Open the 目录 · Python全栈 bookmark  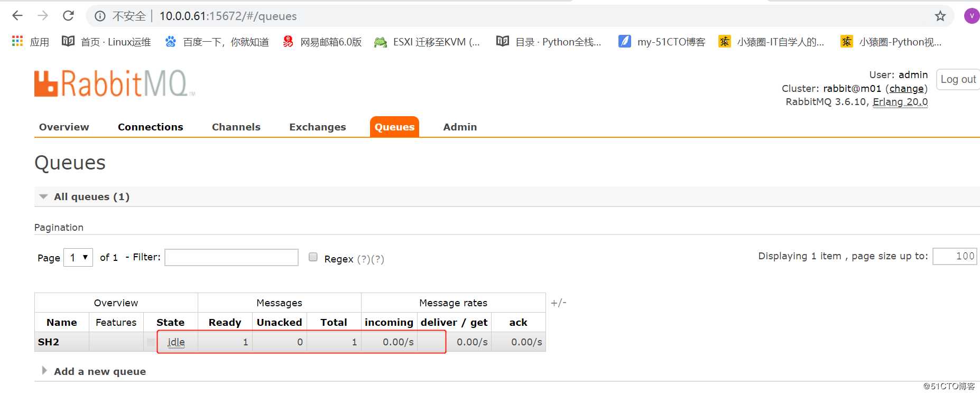point(549,42)
